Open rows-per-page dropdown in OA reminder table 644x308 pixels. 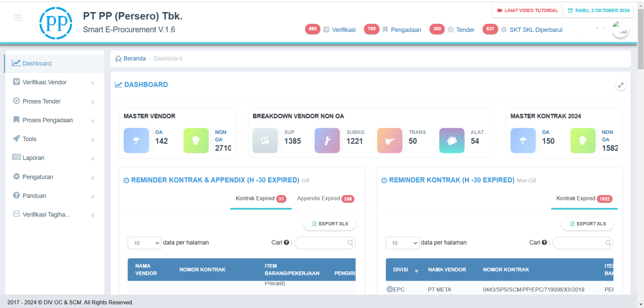[x=144, y=243]
